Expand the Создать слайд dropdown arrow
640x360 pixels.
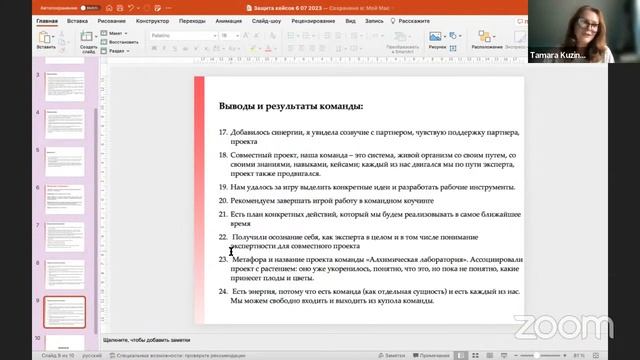tap(96, 37)
